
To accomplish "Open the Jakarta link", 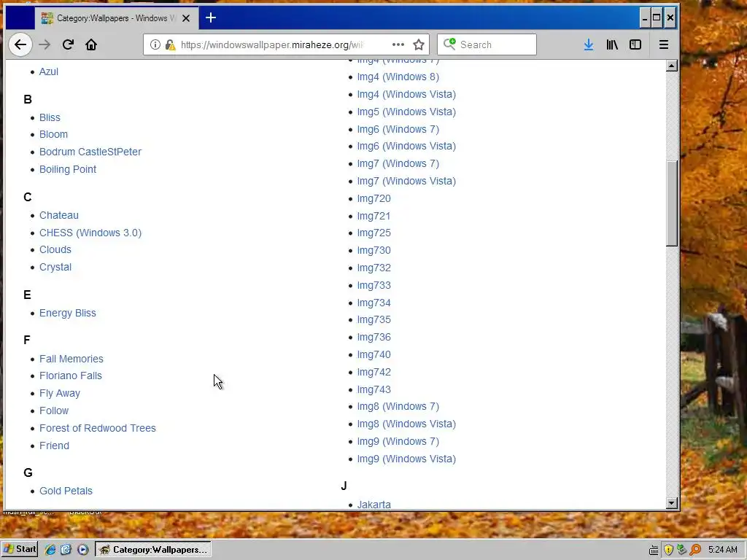I will (x=373, y=505).
